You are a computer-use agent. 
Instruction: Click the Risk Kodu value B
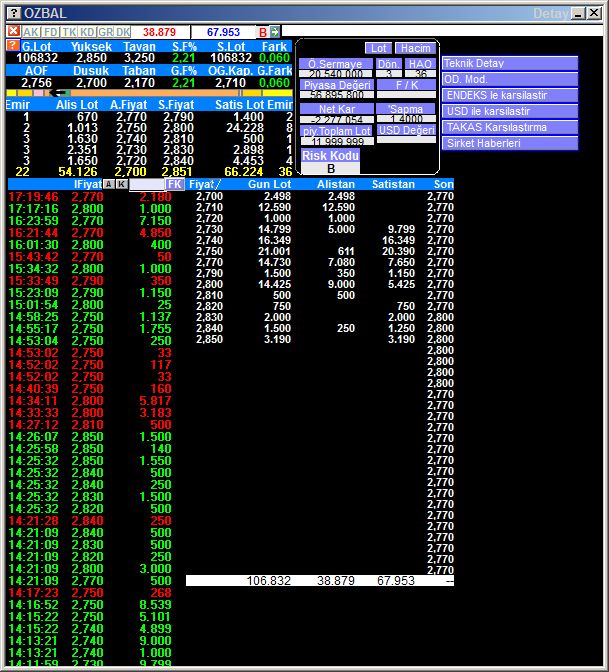coord(330,168)
